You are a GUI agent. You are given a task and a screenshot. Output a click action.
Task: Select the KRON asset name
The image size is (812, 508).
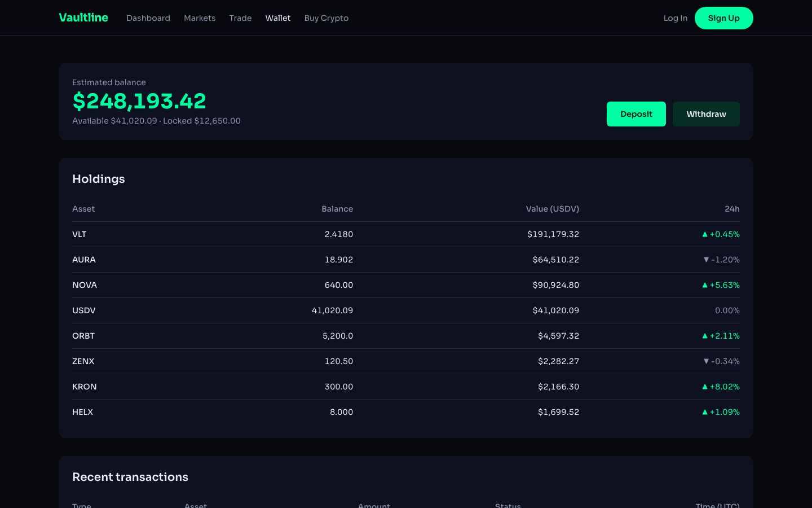(85, 387)
